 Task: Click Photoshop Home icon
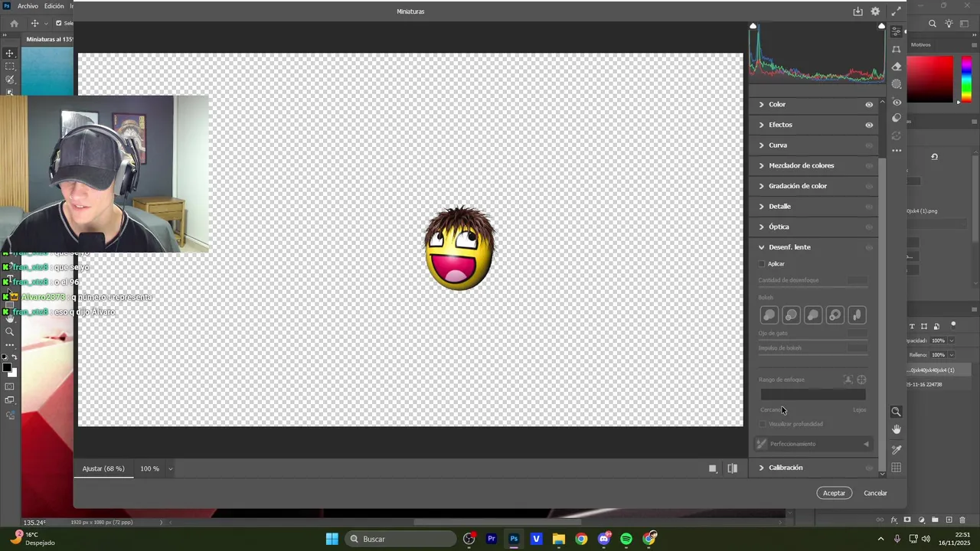coord(14,24)
